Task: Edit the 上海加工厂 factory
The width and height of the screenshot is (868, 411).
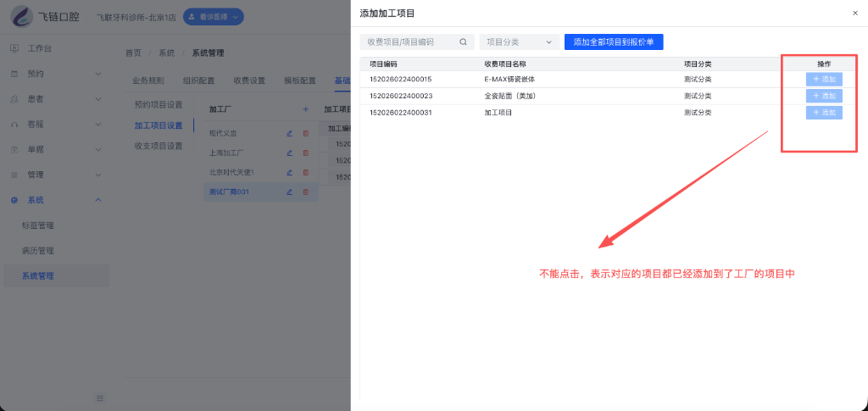Action: 289,153
